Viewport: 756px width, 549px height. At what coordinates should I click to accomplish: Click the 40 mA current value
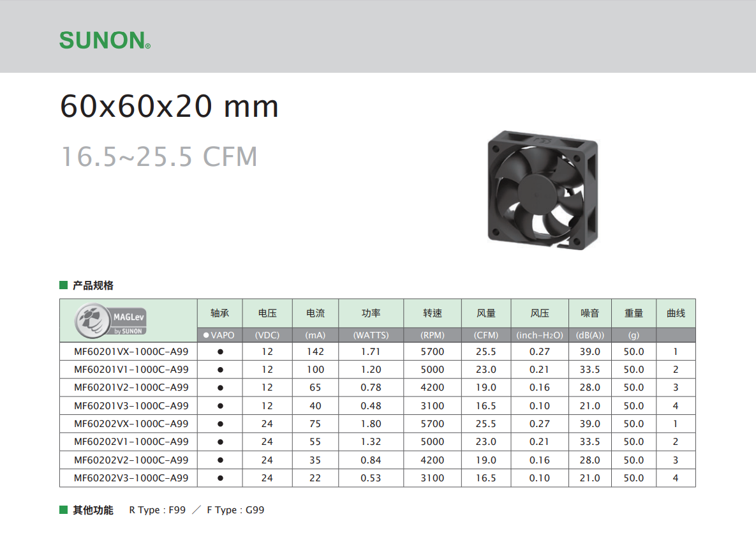tap(315, 406)
